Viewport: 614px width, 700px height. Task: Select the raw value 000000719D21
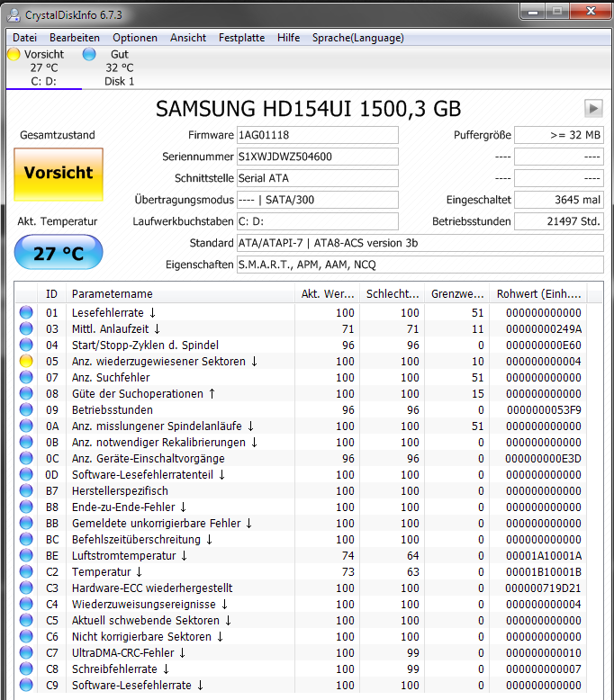[543, 588]
